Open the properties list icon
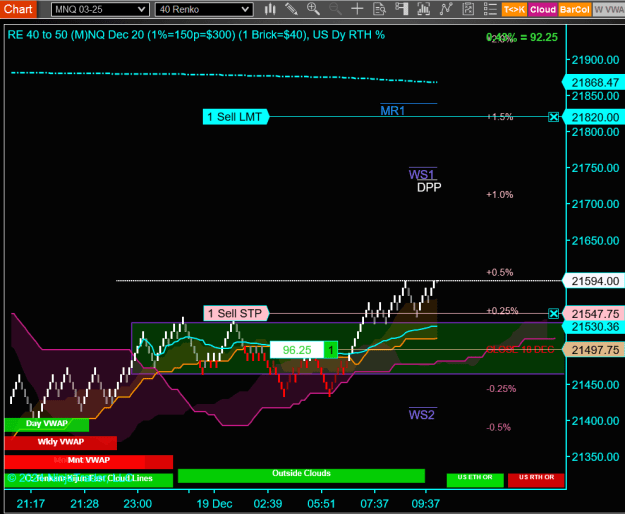The width and height of the screenshot is (625, 514). pyautogui.click(x=490, y=9)
